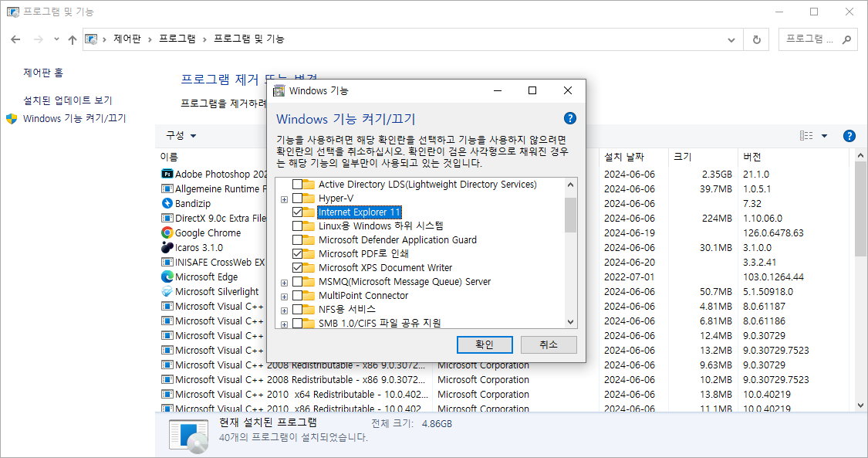Click the control panel icon in address bar
This screenshot has width=868, height=458.
point(91,39)
